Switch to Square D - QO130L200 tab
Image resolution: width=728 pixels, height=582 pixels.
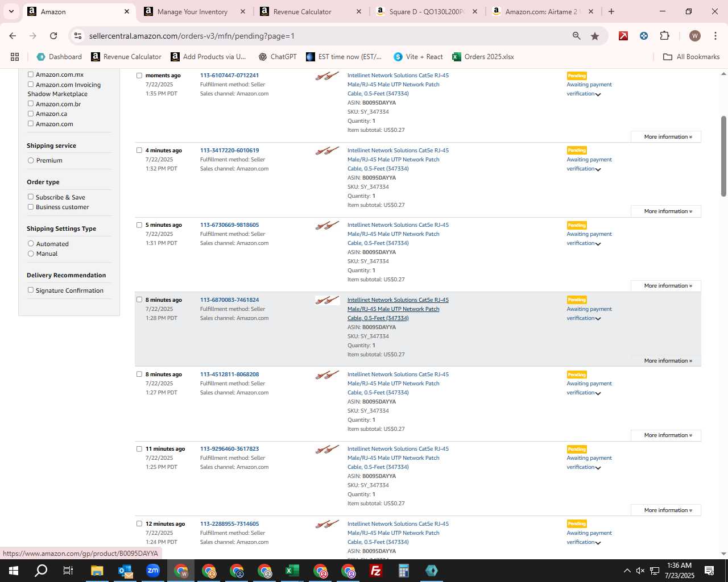click(427, 11)
